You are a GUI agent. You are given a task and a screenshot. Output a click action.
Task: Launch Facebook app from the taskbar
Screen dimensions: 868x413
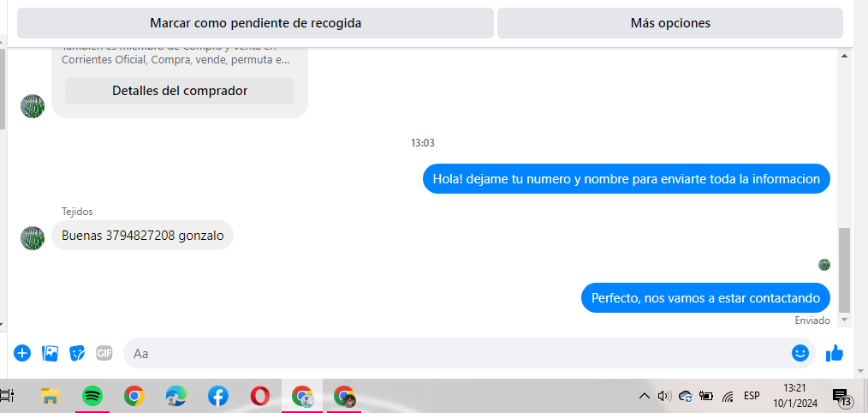218,396
